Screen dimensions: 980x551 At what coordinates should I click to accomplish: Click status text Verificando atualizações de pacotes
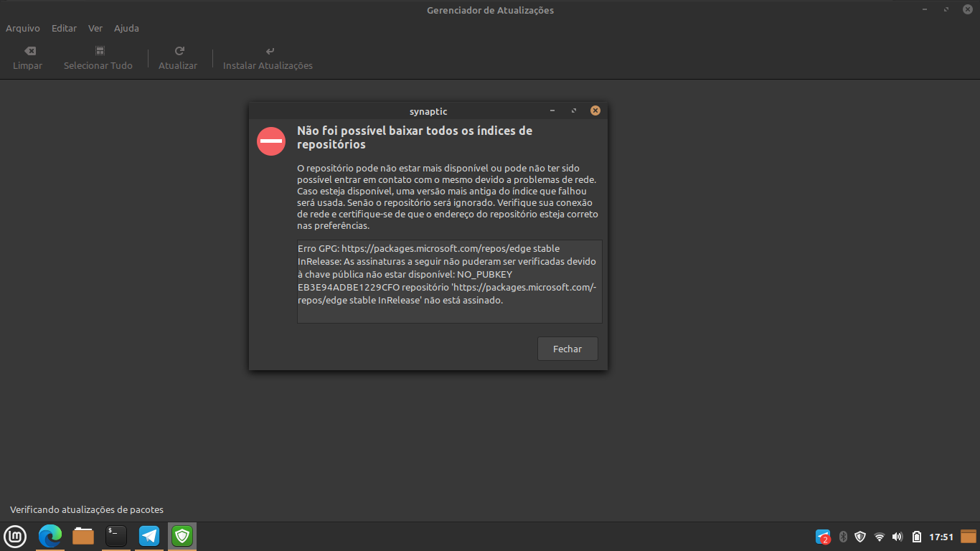coord(87,510)
